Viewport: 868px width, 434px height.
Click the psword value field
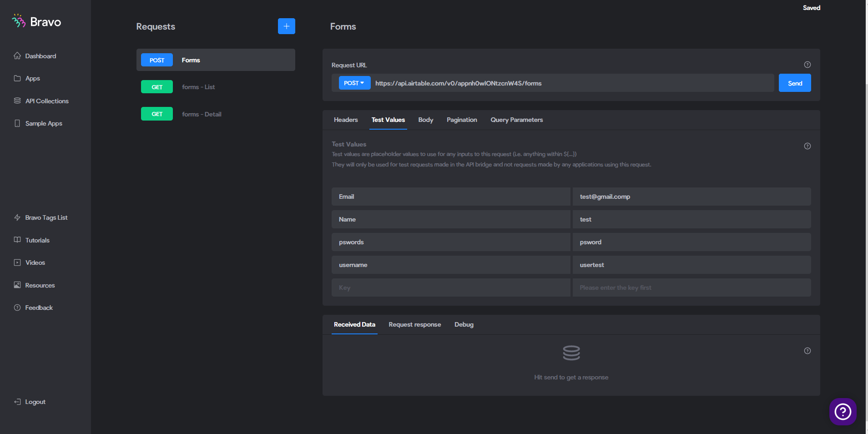point(691,242)
